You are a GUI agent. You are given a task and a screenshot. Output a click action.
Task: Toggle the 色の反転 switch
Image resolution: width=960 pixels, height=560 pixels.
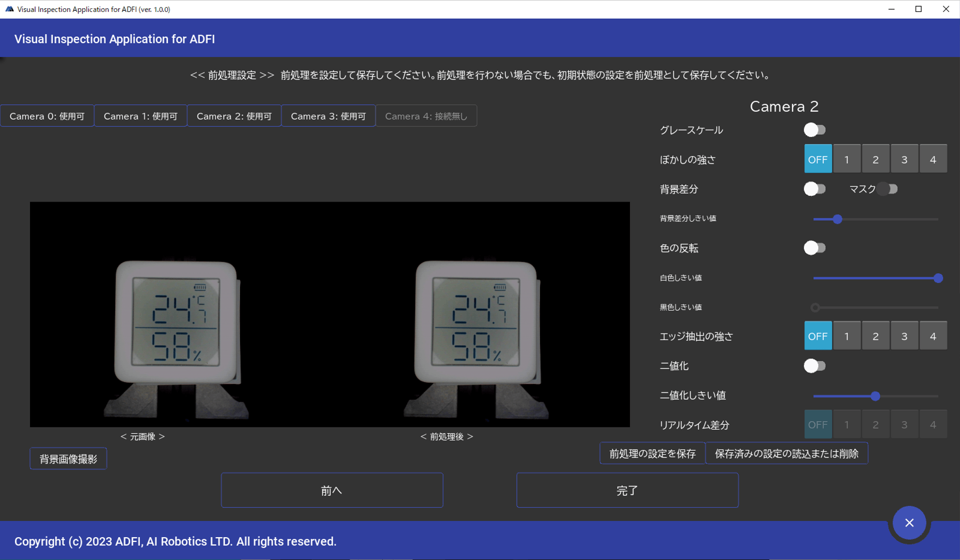click(x=814, y=248)
